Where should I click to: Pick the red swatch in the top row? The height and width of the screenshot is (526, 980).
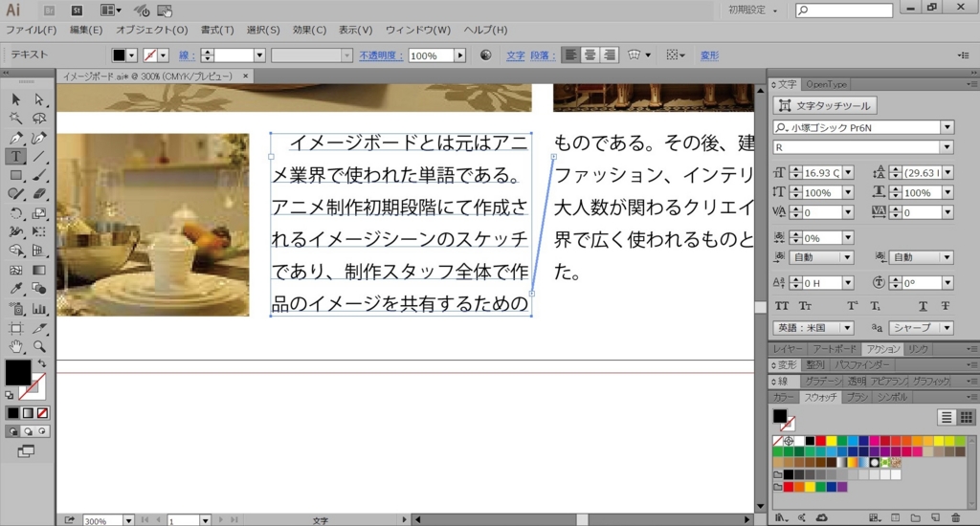pos(820,441)
